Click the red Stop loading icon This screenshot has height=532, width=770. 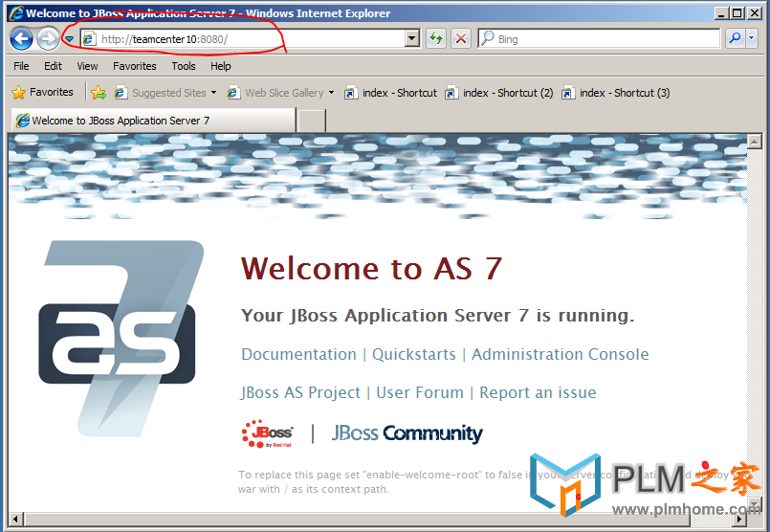(x=461, y=38)
